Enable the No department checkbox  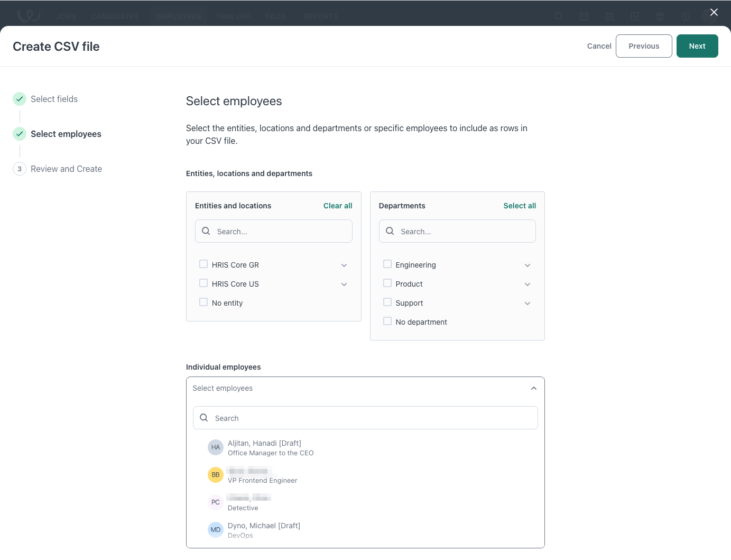coord(387,322)
